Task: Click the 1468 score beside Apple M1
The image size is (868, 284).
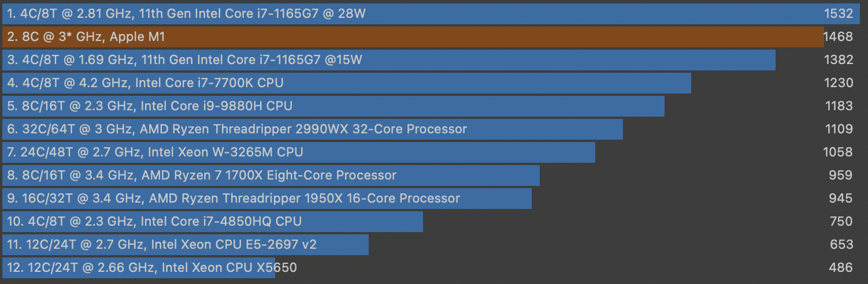Action: [839, 37]
